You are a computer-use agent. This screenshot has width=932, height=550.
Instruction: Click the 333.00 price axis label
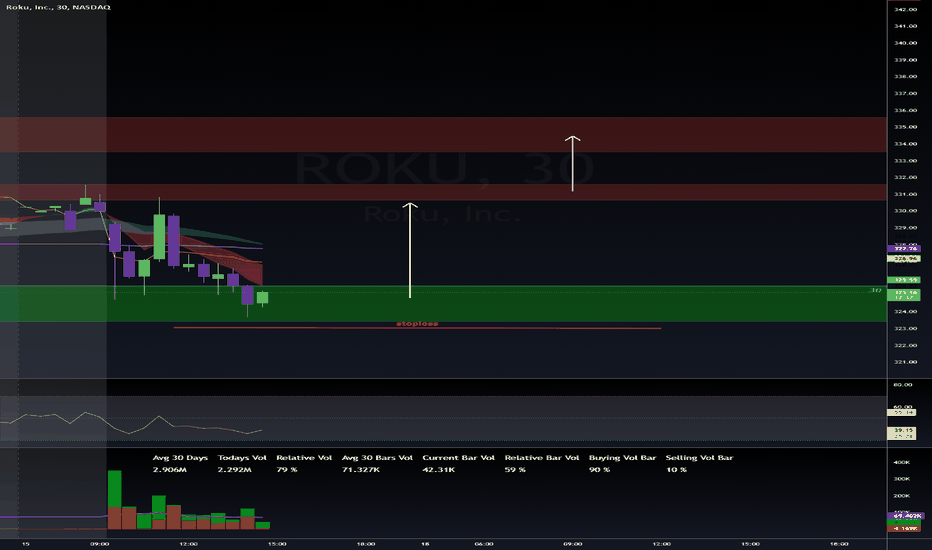click(x=905, y=161)
